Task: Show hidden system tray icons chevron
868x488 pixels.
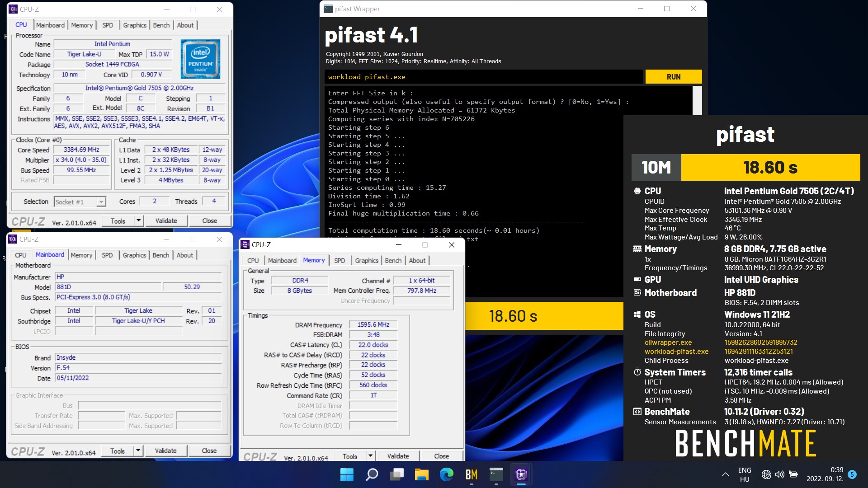Action: point(725,474)
